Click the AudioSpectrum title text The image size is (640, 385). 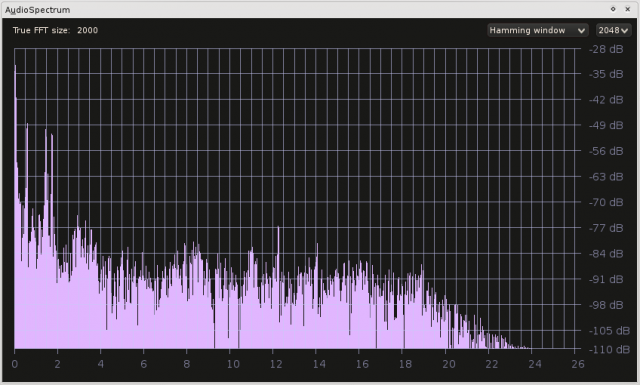pos(38,10)
